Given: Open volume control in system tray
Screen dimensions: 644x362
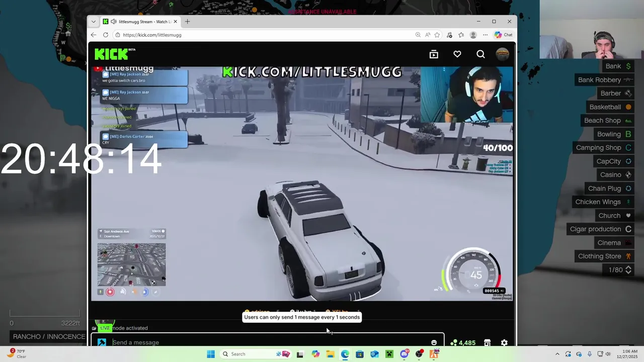Looking at the screenshot, I should click(x=608, y=354).
